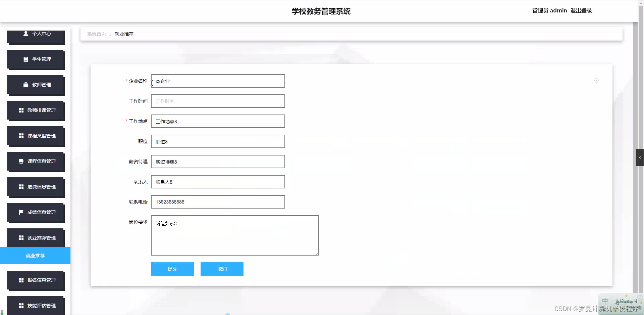Select the highlighted 就业推荐 submenu item
Screen dimensions: 644x315
tap(35, 256)
